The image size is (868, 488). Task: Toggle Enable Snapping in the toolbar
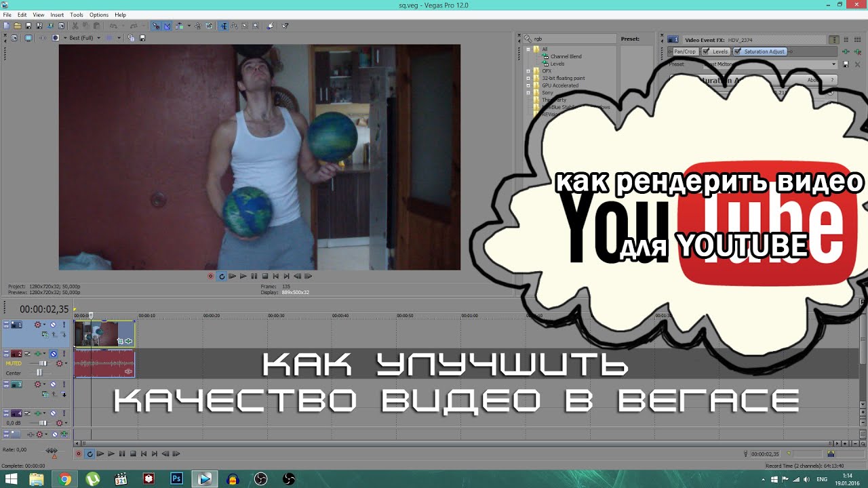point(156,26)
